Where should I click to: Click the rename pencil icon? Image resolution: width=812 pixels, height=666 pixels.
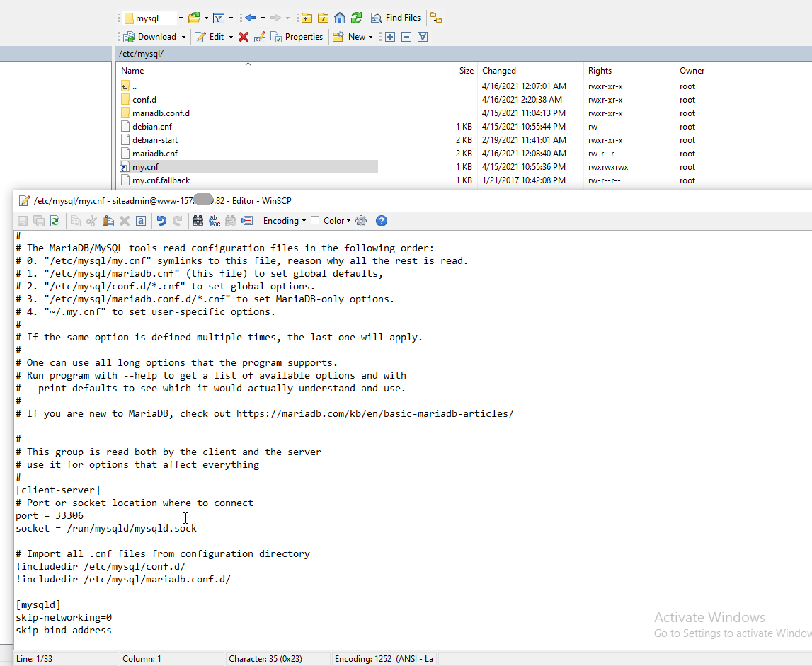pyautogui.click(x=260, y=37)
